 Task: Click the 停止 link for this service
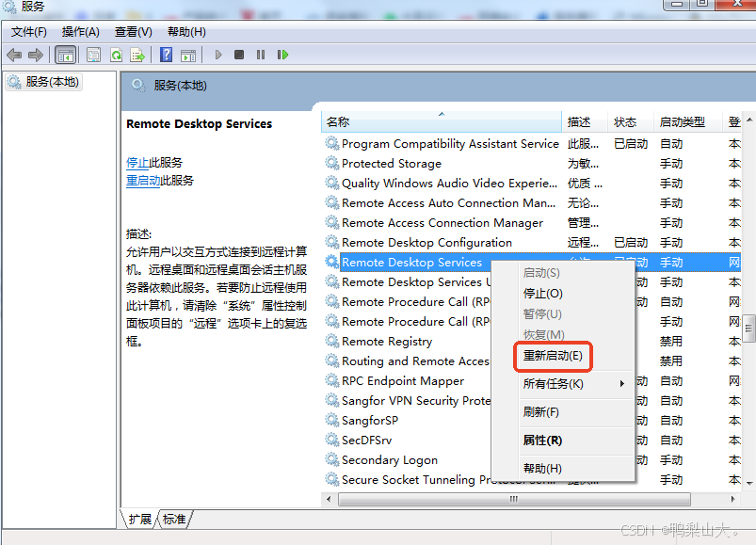point(137,163)
